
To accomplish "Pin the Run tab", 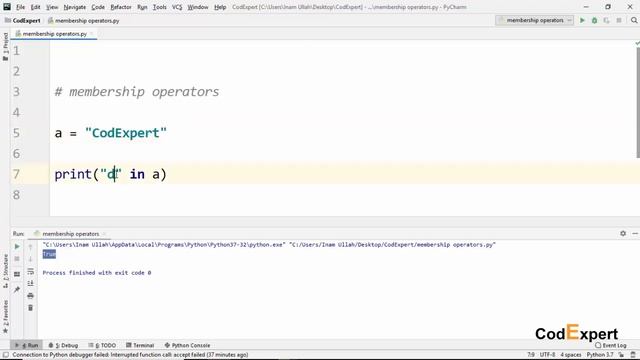I will pyautogui.click(x=17, y=289).
